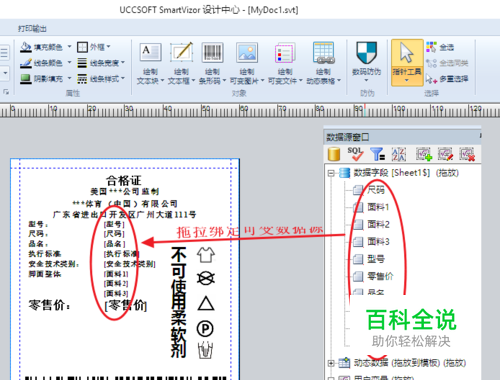Click the blue filter funnel icon in the data source panel
This screenshot has width=500, height=380.
(x=378, y=154)
